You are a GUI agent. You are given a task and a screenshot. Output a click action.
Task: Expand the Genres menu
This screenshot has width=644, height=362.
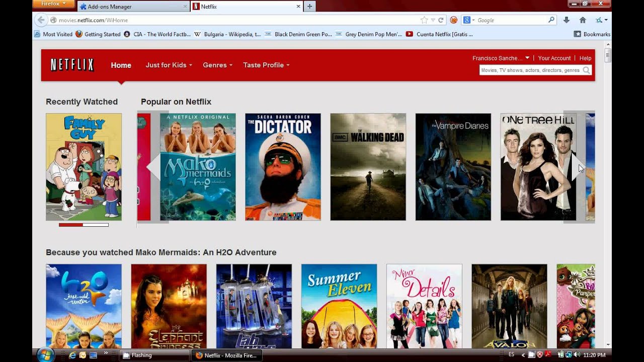217,65
